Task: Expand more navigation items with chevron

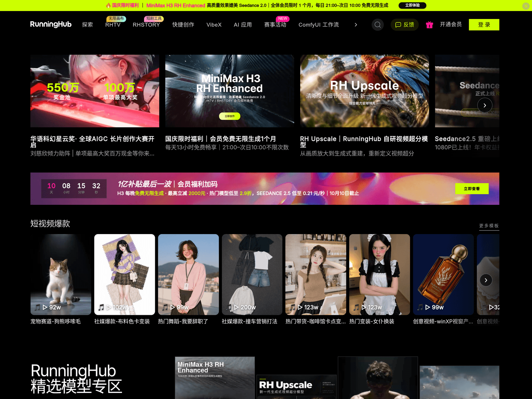Action: (356, 25)
